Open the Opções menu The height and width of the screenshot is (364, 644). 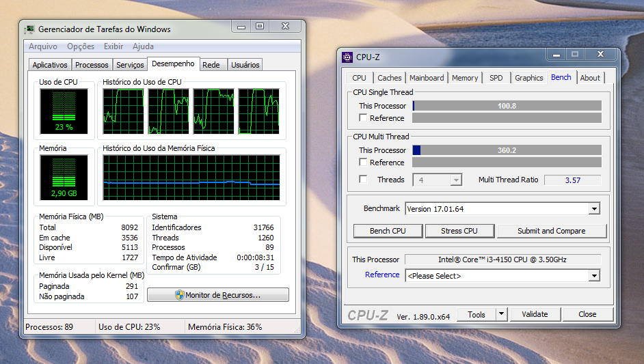coord(81,46)
